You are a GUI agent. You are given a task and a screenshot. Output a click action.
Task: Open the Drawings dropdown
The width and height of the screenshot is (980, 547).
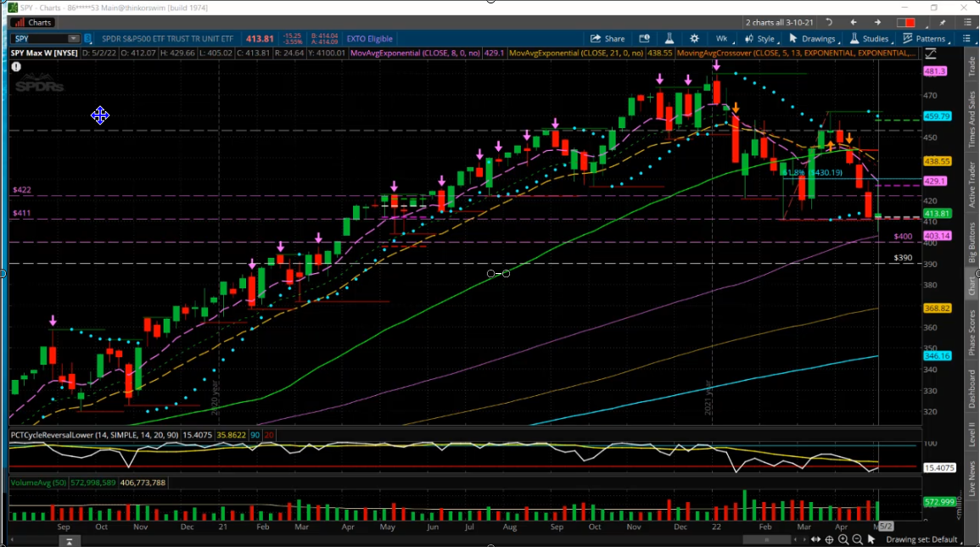tap(813, 39)
